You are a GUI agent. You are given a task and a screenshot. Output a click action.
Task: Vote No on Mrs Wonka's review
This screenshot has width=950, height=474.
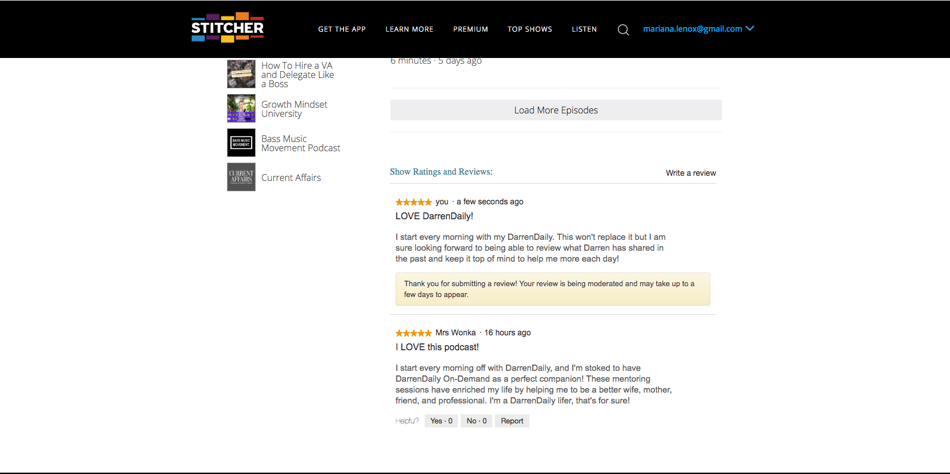[x=476, y=421]
